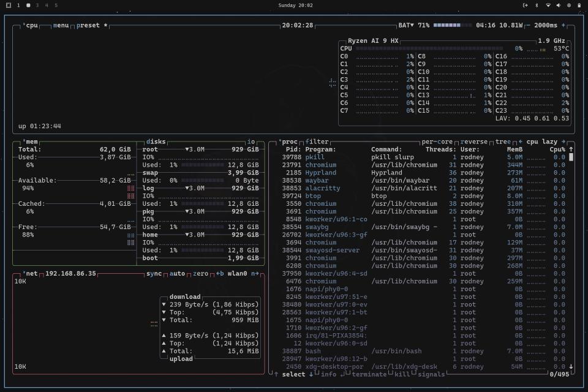Toggle 'auto' scaling in the net panel
The width and height of the screenshot is (588, 392).
click(177, 273)
